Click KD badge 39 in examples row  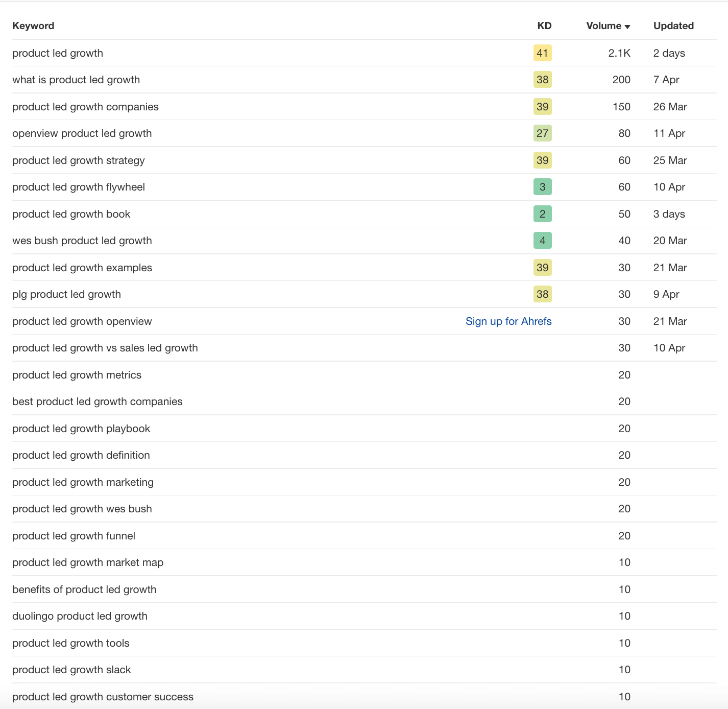click(543, 268)
